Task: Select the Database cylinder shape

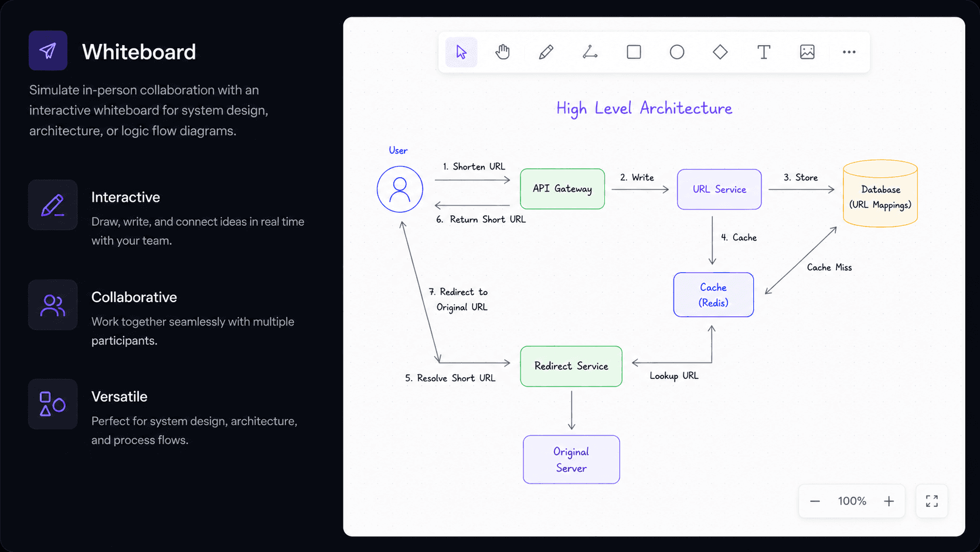Action: coord(880,194)
